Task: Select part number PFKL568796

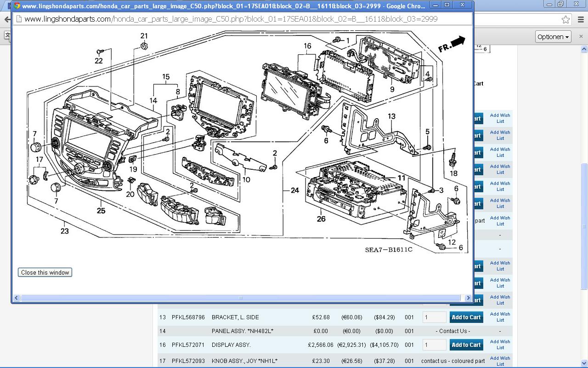Action: coord(188,317)
